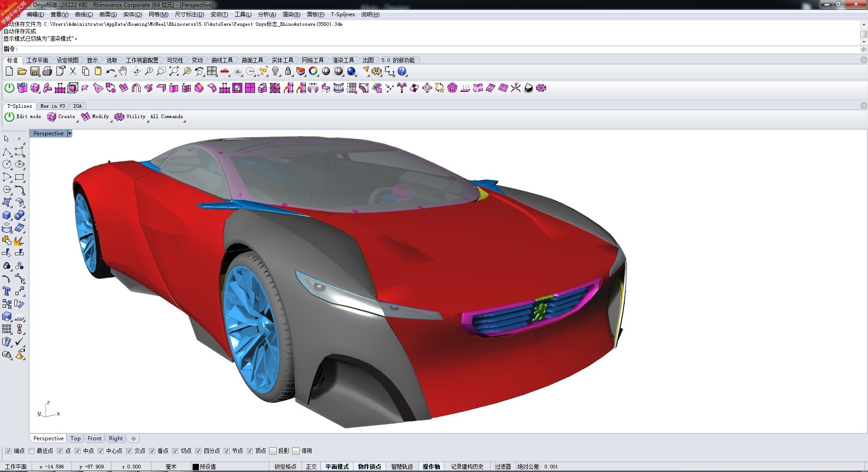This screenshot has height=472, width=868.
Task: Open the 曲线(C) menu
Action: pos(84,14)
